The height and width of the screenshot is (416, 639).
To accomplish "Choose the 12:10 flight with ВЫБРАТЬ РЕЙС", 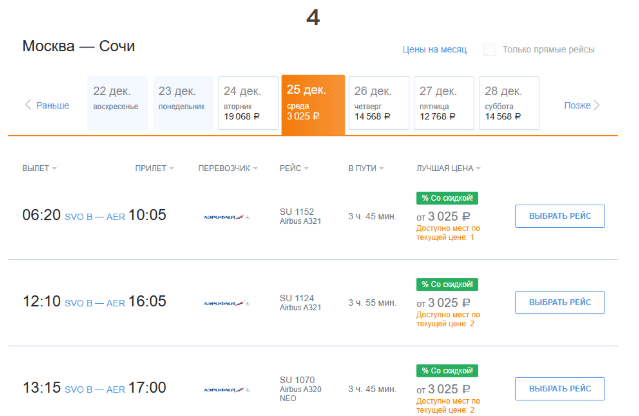I will click(560, 302).
